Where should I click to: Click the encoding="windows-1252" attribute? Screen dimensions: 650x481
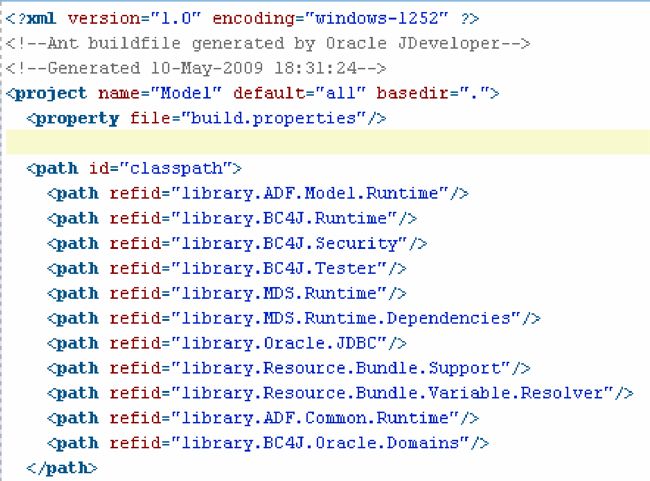point(330,19)
